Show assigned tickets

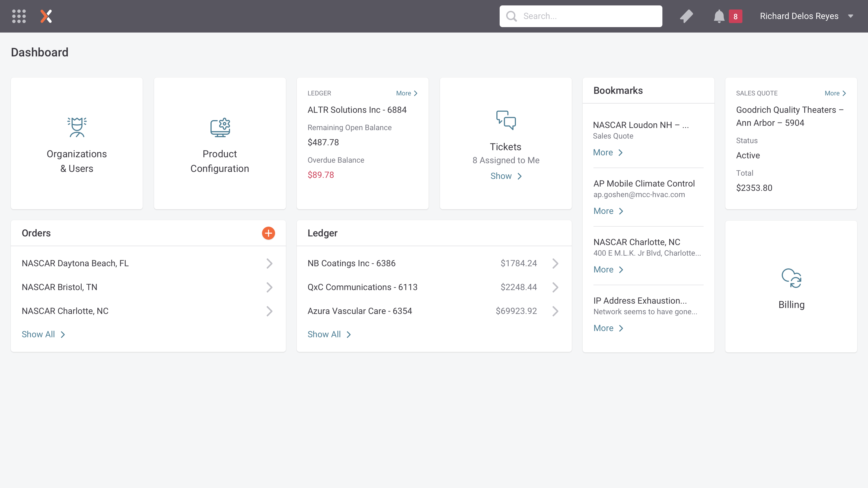tap(506, 176)
